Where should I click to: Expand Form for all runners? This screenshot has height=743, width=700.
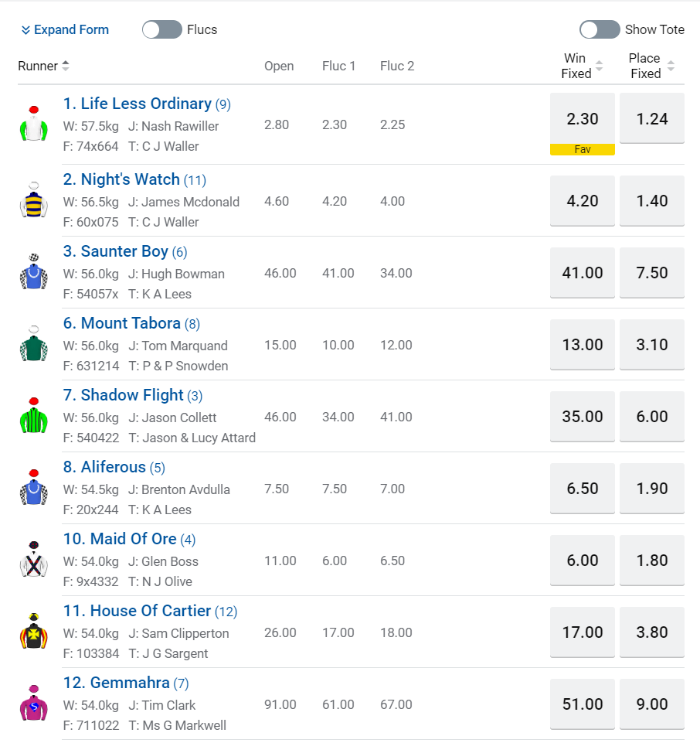tap(65, 30)
